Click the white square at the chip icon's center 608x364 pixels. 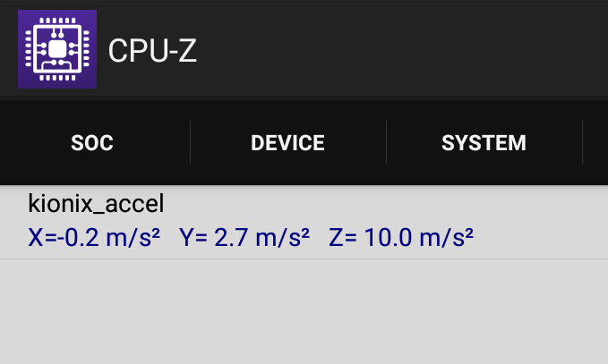click(57, 49)
